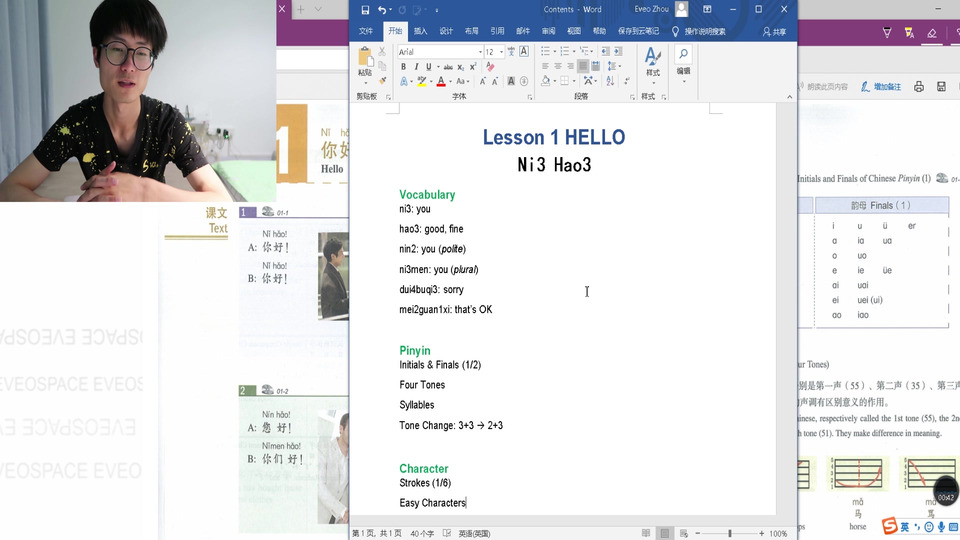Viewport: 960px width, 540px height.
Task: Switch to Read Mode view icon
Action: pyautogui.click(x=646, y=533)
